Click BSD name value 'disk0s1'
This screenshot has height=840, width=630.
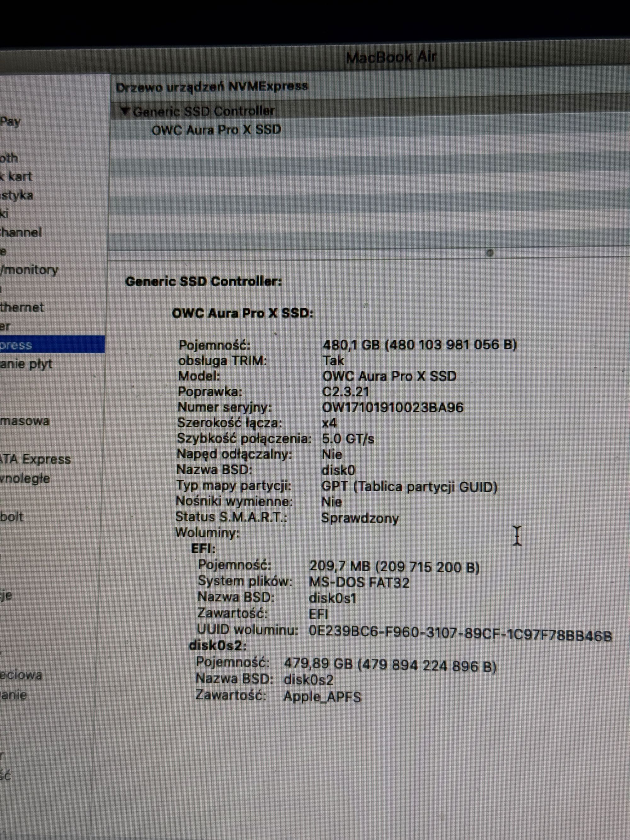[333, 598]
